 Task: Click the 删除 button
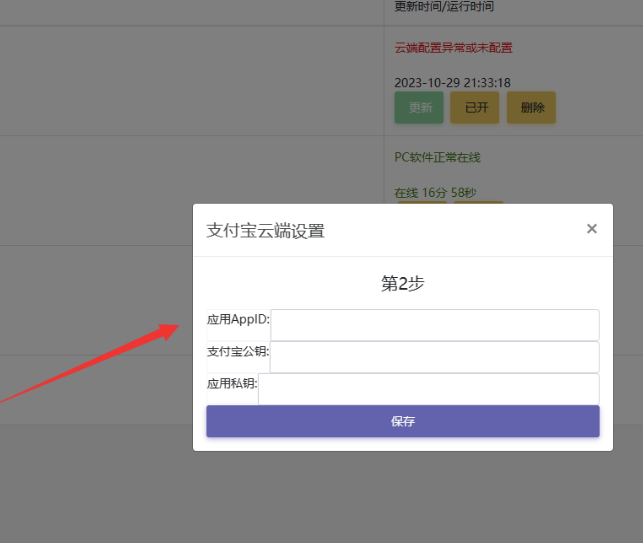click(x=531, y=107)
